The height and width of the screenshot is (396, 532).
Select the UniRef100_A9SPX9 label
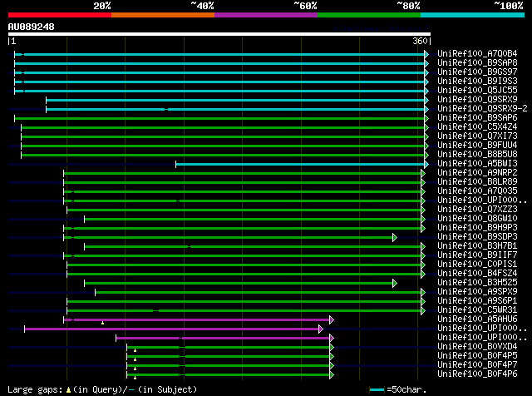point(477,292)
